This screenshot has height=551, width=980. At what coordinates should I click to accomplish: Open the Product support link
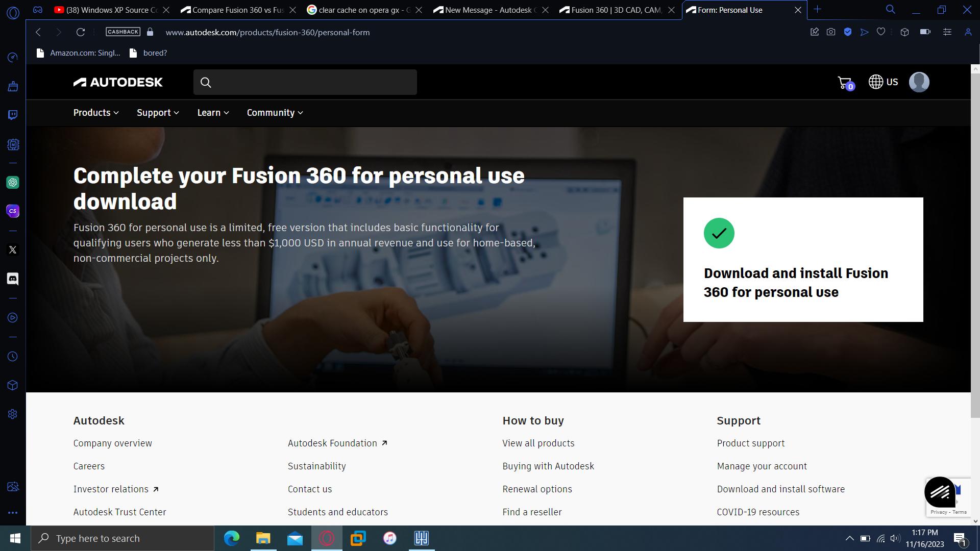pos(751,443)
